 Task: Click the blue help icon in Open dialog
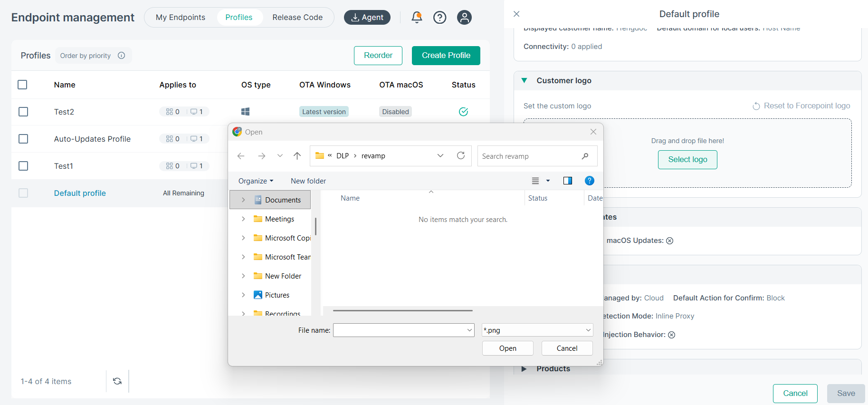[589, 181]
